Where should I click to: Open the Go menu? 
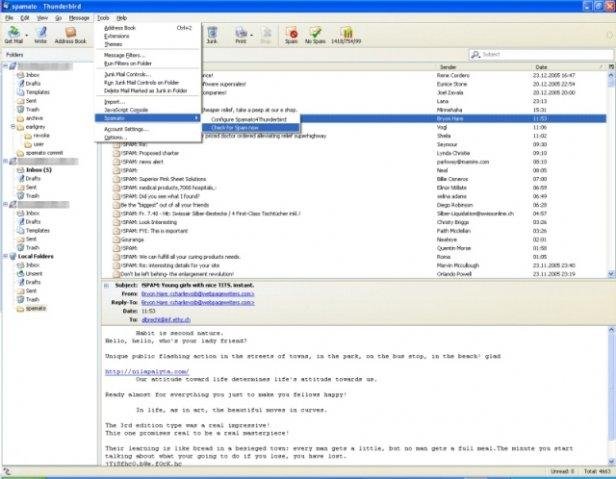pyautogui.click(x=59, y=18)
